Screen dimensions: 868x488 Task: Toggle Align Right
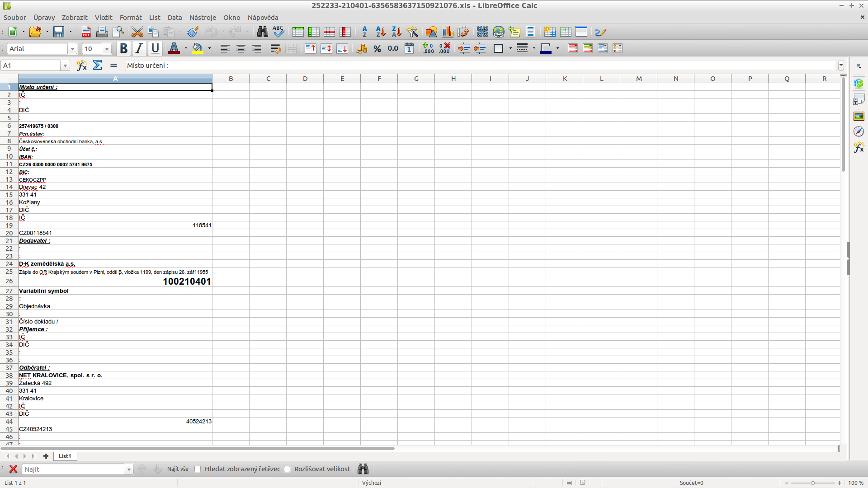[257, 48]
